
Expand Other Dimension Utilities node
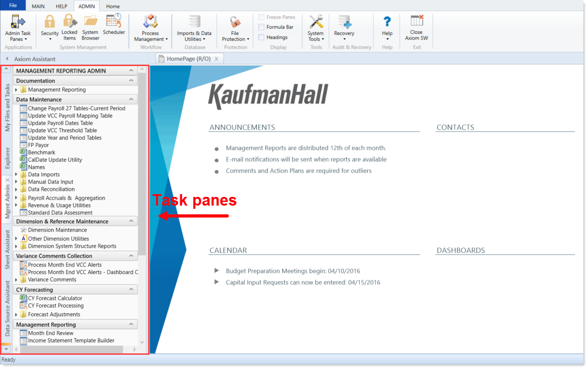(16, 239)
